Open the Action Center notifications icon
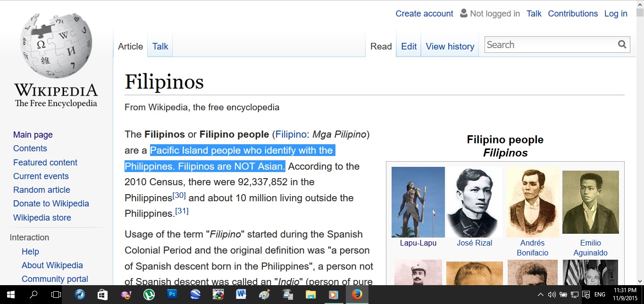Image resolution: width=644 pixels, height=304 pixels. (586, 295)
